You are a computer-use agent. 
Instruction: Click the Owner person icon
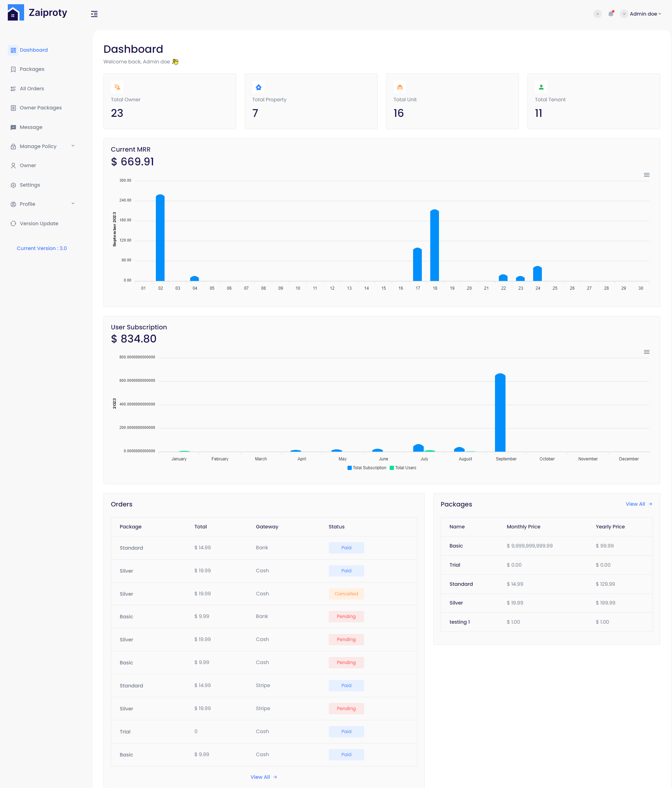click(x=13, y=166)
